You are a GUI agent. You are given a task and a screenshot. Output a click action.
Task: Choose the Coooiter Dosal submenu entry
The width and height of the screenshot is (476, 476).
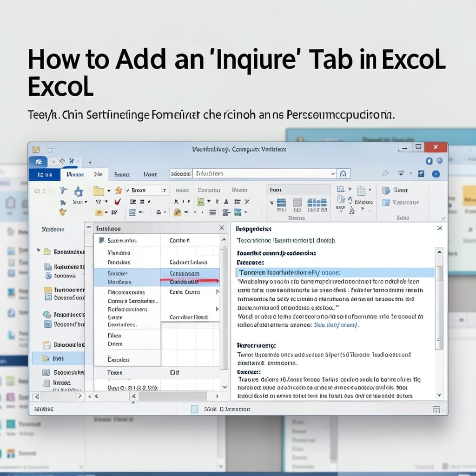[x=189, y=317]
